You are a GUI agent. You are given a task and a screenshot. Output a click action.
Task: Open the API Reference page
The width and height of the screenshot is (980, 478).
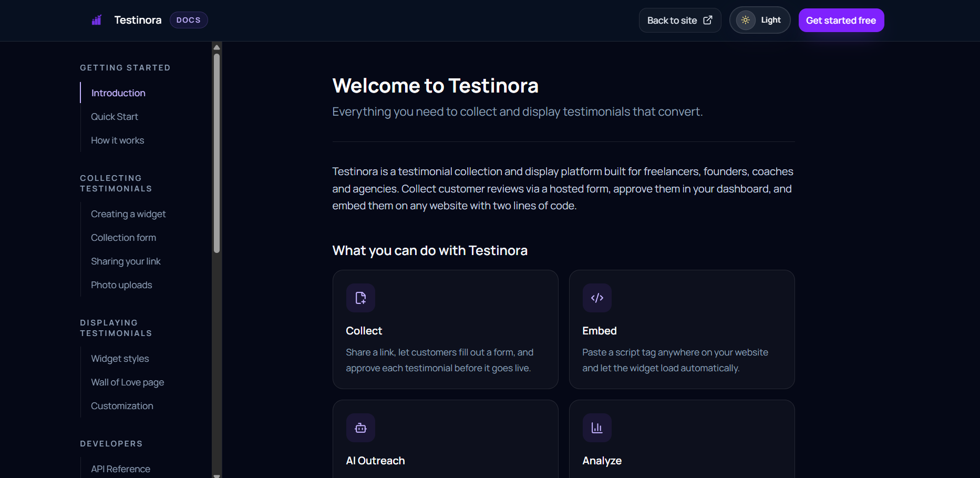click(120, 469)
